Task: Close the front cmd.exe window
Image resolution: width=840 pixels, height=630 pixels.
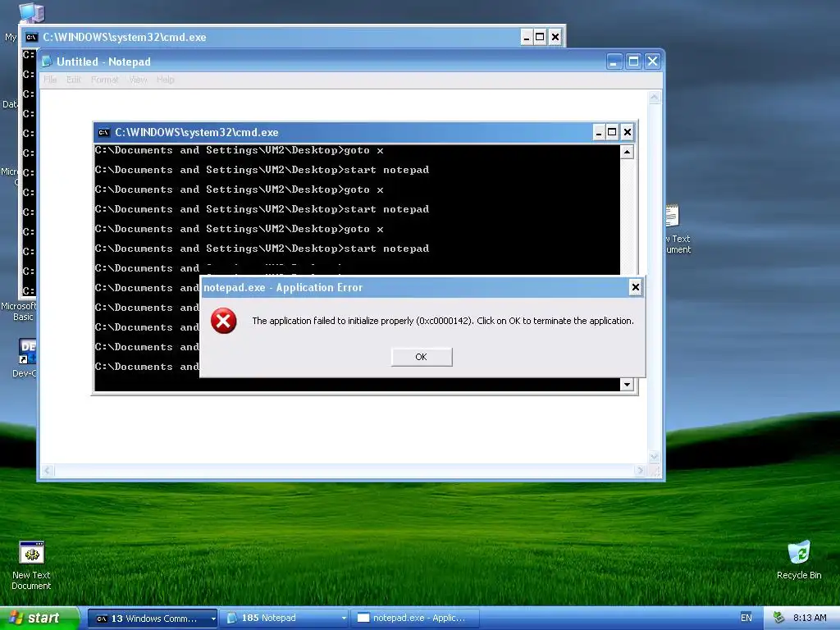Action: coord(628,132)
